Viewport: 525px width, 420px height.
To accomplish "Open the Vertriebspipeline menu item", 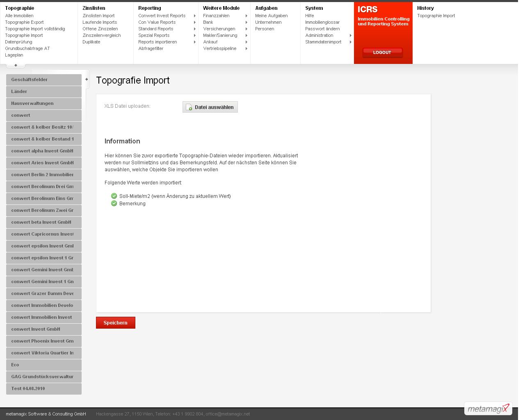I will click(220, 48).
